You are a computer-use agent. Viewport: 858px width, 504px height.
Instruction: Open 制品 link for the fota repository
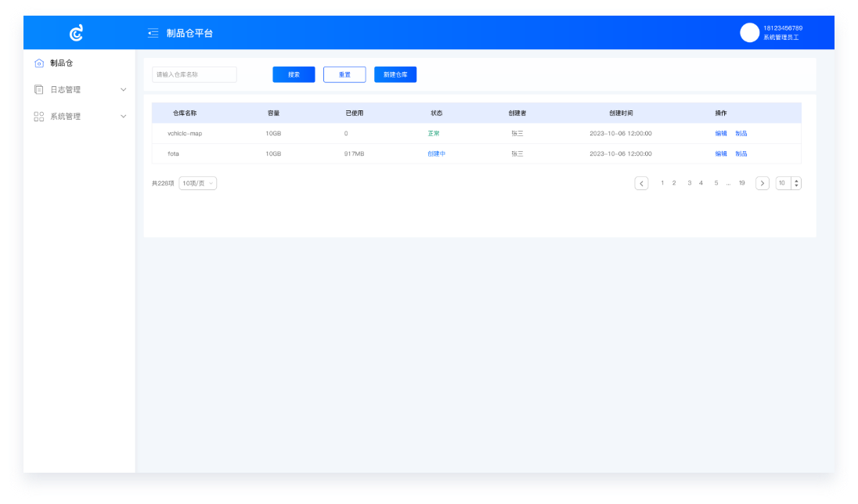pos(741,154)
